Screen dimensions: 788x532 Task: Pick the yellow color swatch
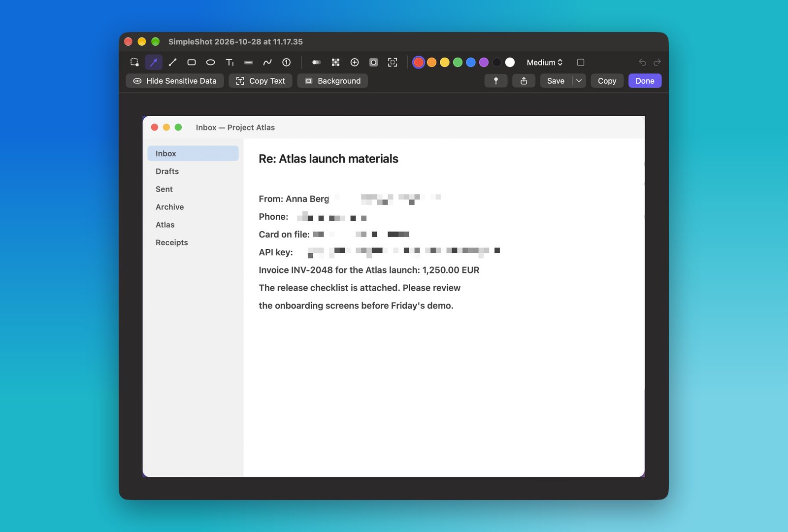pos(445,63)
